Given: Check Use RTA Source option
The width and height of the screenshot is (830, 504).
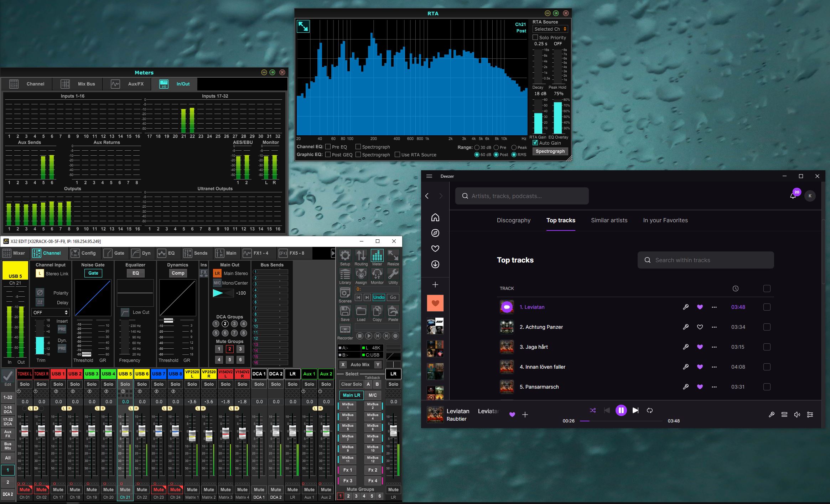Looking at the screenshot, I should 397,155.
